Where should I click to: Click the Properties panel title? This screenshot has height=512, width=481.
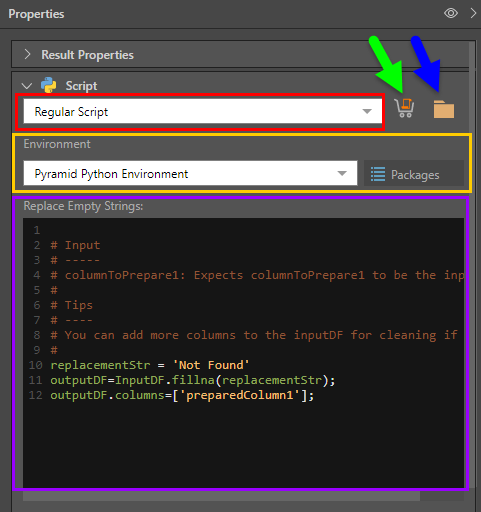click(36, 14)
